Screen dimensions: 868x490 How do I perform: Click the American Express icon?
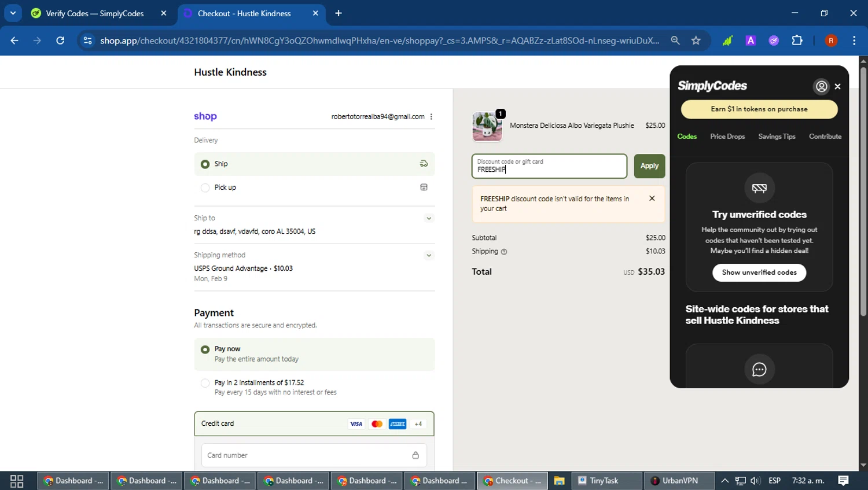(398, 424)
